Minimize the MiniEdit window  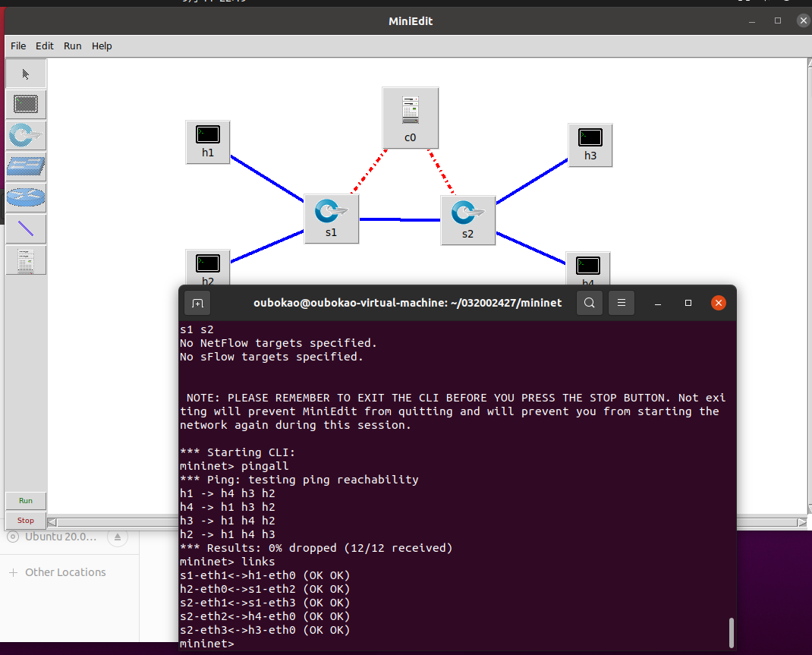(752, 21)
